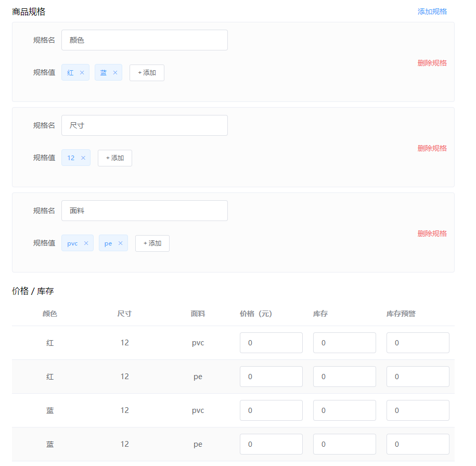Click the 库存 input in the first table row
476x466 pixels.
[344, 343]
